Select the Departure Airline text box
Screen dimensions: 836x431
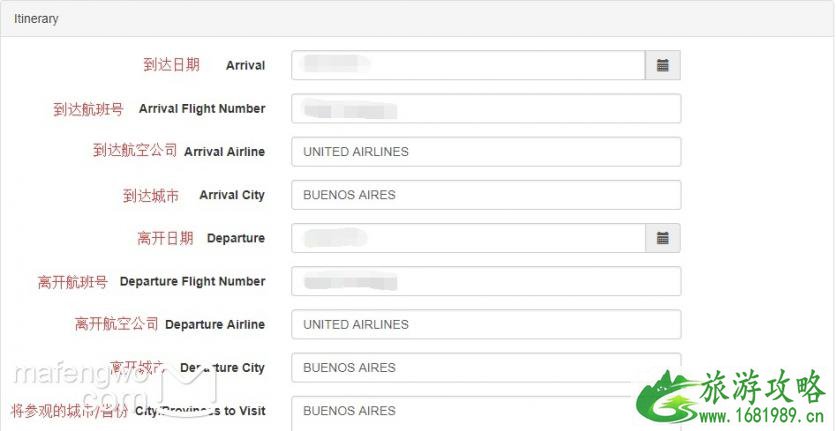tap(486, 324)
